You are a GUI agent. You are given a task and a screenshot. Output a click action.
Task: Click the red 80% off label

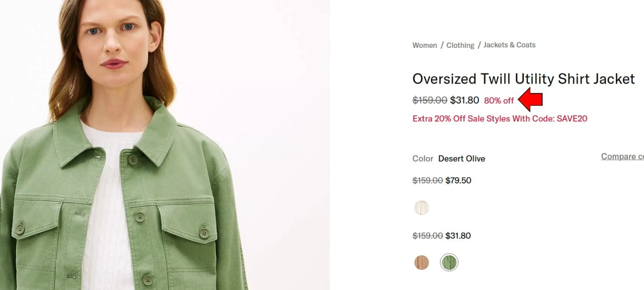pos(499,101)
